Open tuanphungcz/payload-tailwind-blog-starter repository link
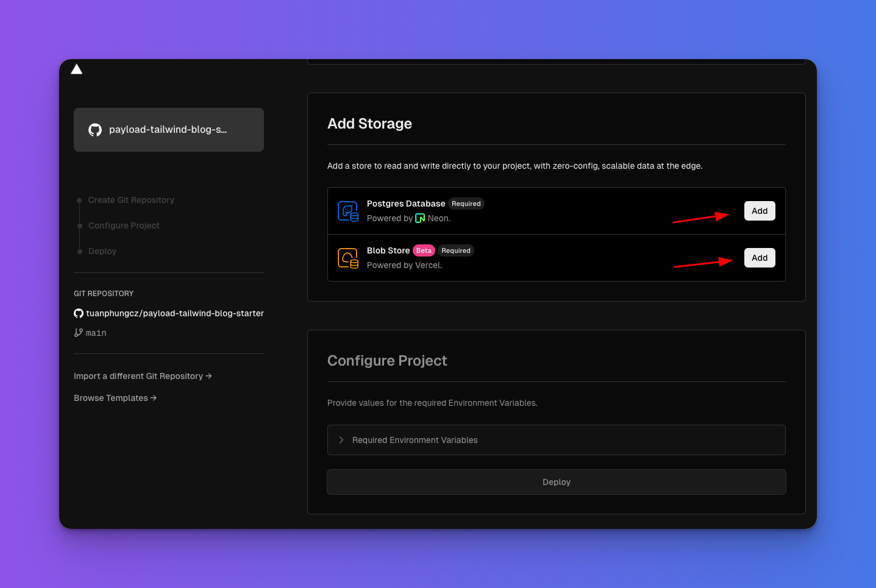The image size is (876, 588). tap(175, 313)
